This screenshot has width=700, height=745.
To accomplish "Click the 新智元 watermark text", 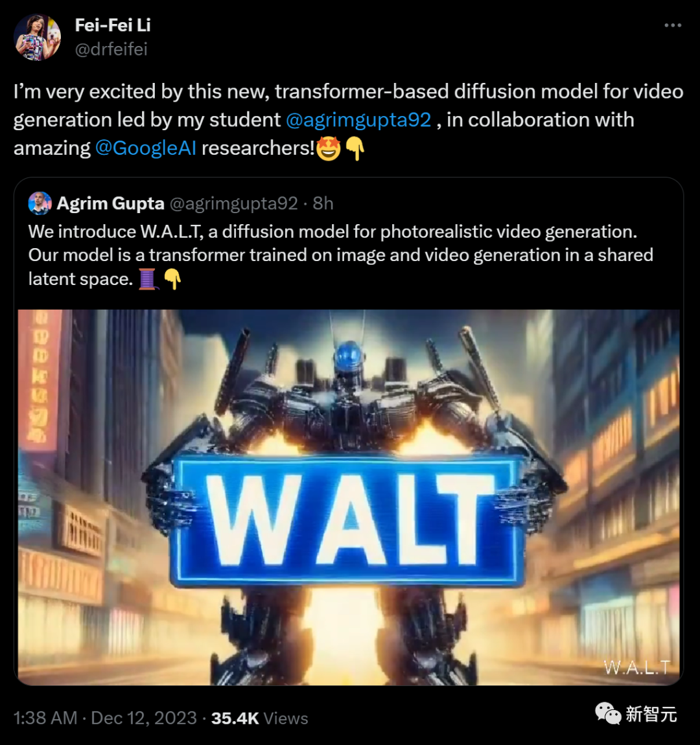I will pos(651,714).
